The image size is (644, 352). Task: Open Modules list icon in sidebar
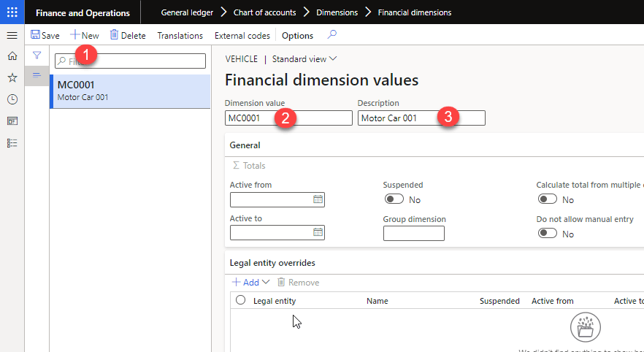tap(12, 143)
